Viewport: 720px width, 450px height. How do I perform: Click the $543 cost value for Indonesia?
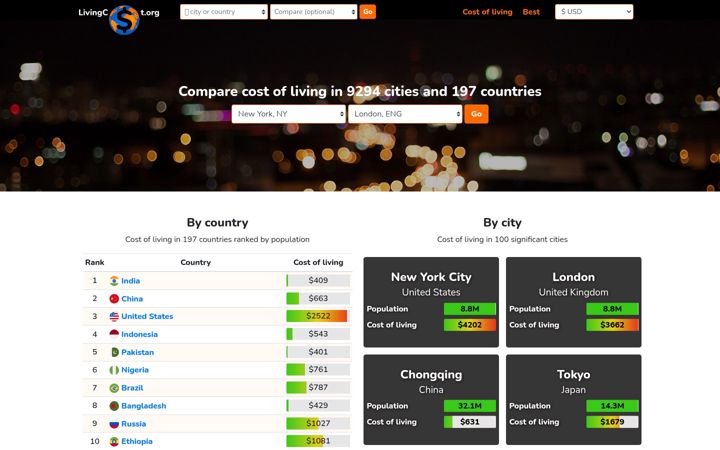point(318,334)
